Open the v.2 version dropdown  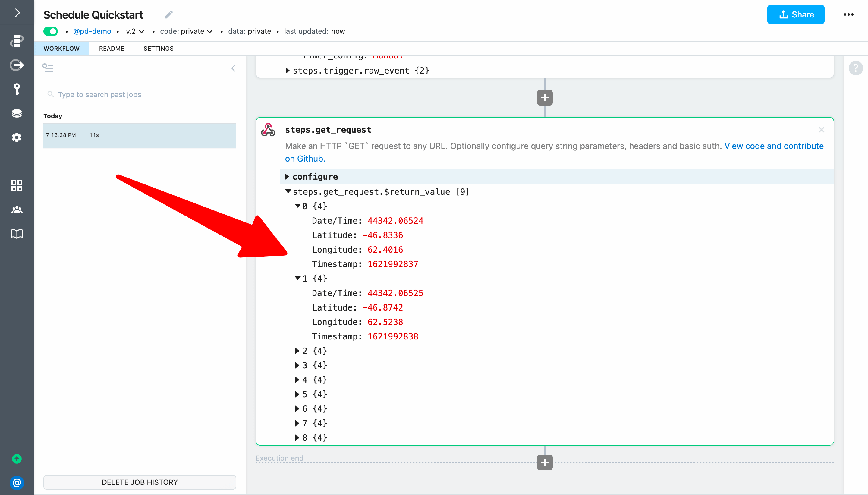[135, 31]
